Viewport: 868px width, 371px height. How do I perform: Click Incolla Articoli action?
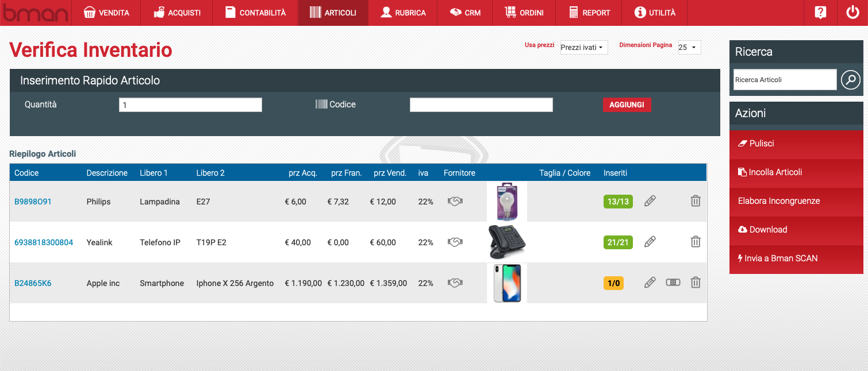pos(796,172)
